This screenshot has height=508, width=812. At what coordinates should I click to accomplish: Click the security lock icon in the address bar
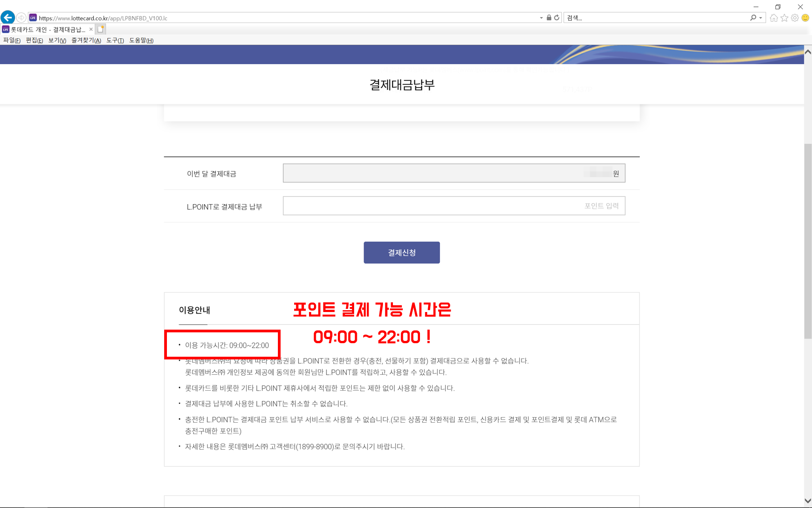(549, 18)
